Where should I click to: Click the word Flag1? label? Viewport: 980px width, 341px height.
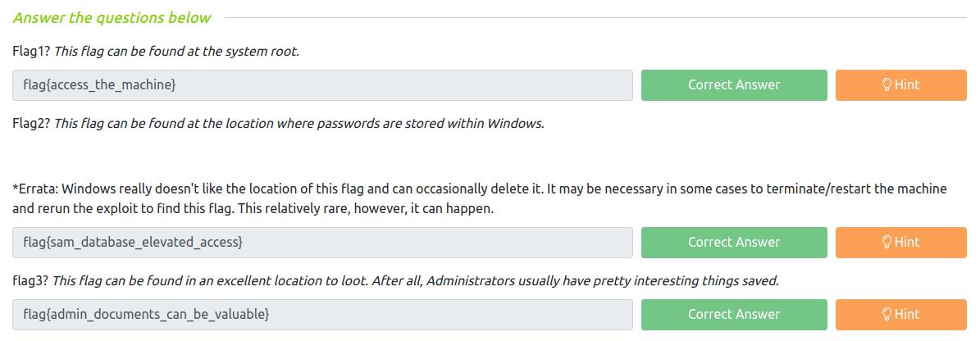[31, 51]
